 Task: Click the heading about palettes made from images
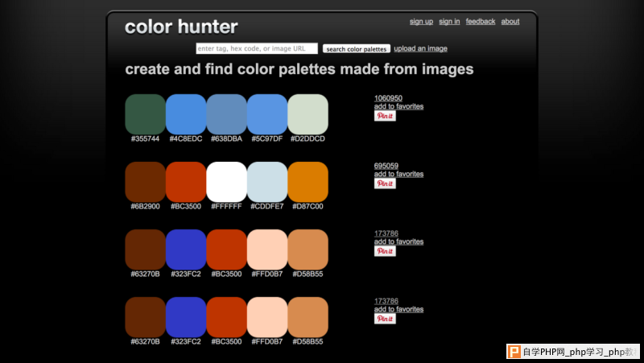click(x=299, y=69)
